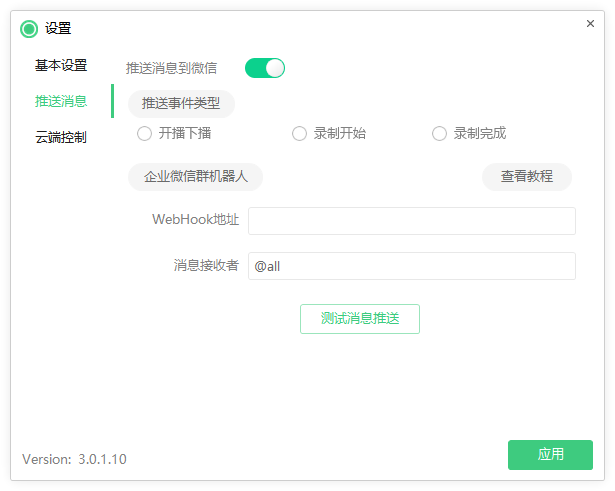Click the 消息接收者 field containing @all
Image resolution: width=615 pixels, height=491 pixels.
[x=411, y=266]
